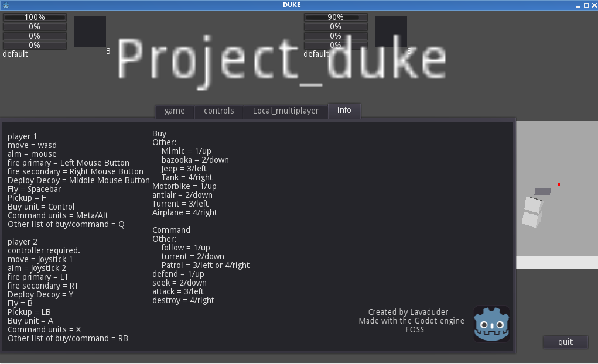Select the Local_multiplayer tab
Image resolution: width=598 pixels, height=364 pixels.
click(x=286, y=111)
